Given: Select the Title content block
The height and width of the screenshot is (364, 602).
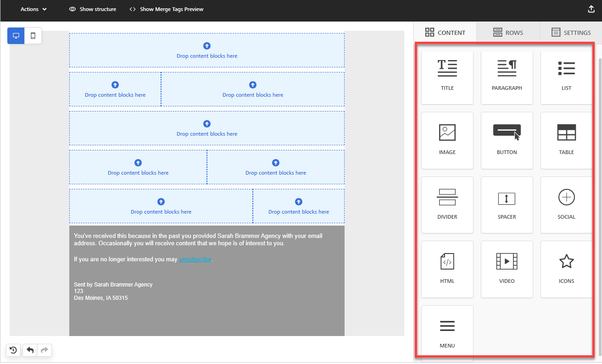Looking at the screenshot, I should point(447,77).
